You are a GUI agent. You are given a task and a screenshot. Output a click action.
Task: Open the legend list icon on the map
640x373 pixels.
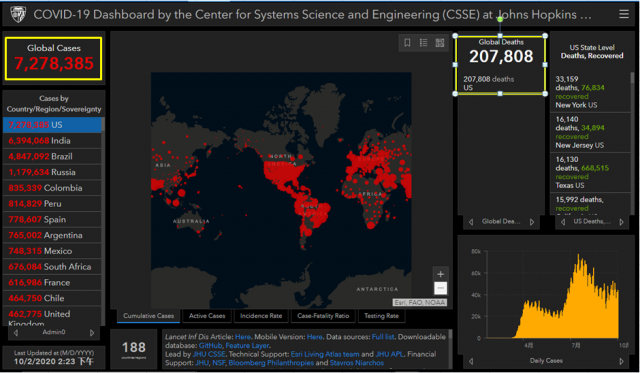[424, 43]
